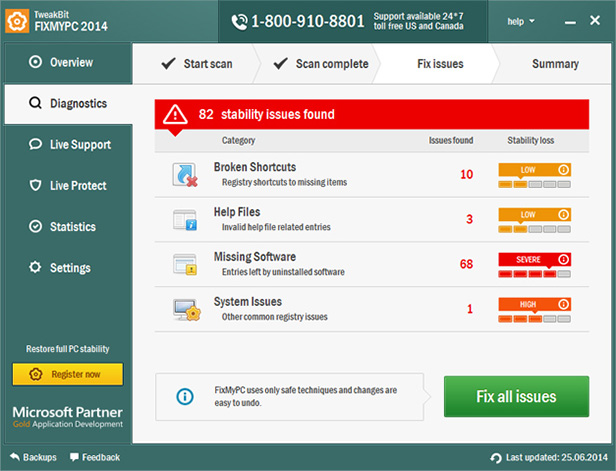Click the System Issues category icon

point(187,310)
